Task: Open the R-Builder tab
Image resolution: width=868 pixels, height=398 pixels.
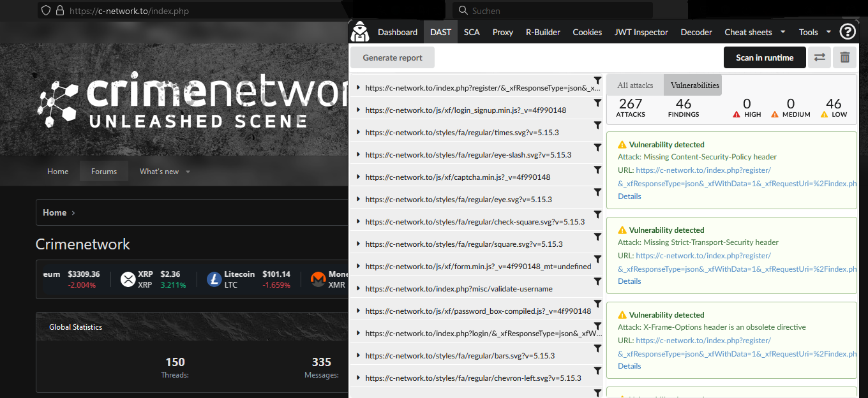Action: tap(543, 32)
